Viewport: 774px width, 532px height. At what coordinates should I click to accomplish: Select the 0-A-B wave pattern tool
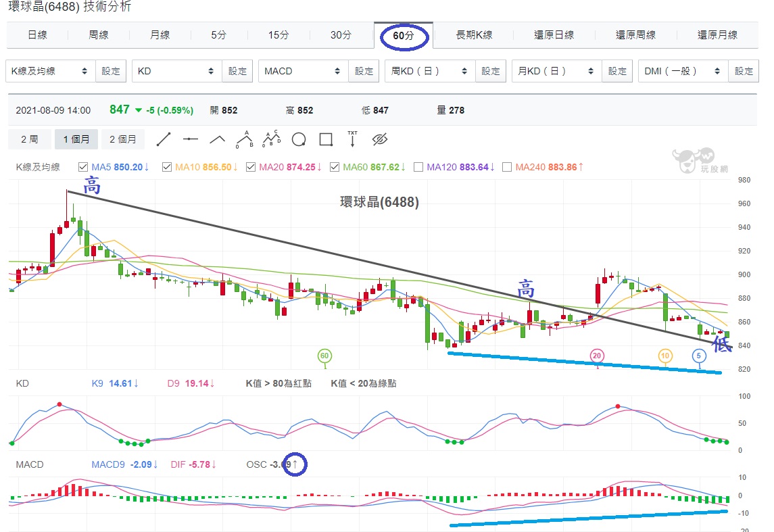[244, 140]
